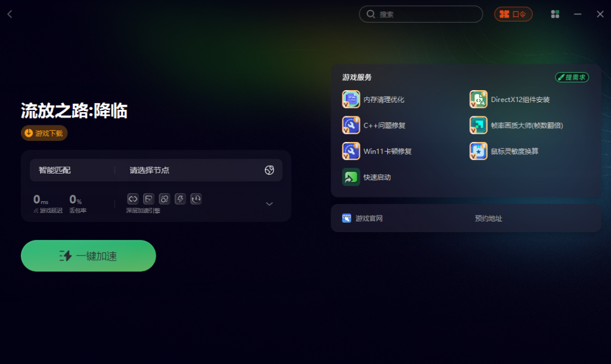Toggle the lightning acceleration engine icon
Image resolution: width=611 pixels, height=364 pixels.
180,199
